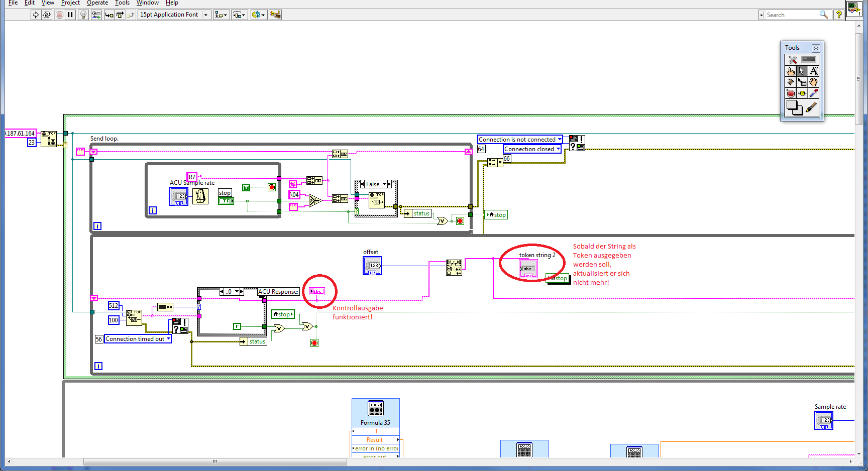The width and height of the screenshot is (868, 471).
Task: Select the Operate Value hand tool
Action: coord(791,71)
